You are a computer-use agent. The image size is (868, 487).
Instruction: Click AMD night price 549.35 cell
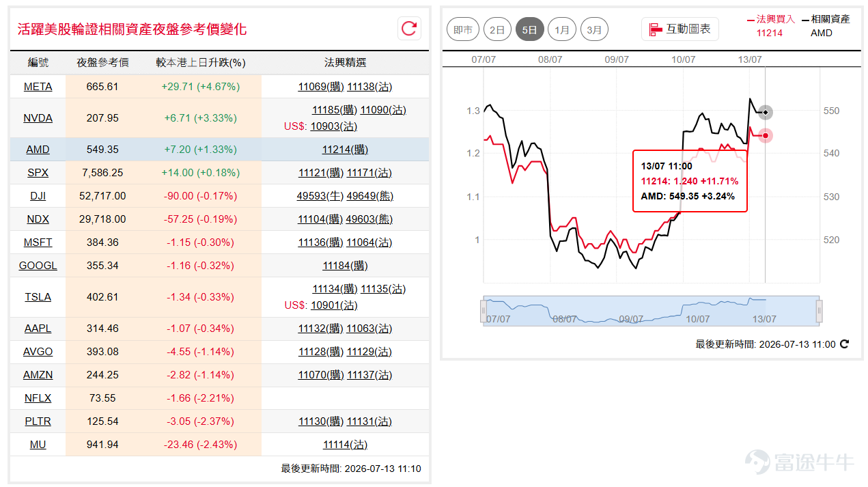[x=102, y=150]
